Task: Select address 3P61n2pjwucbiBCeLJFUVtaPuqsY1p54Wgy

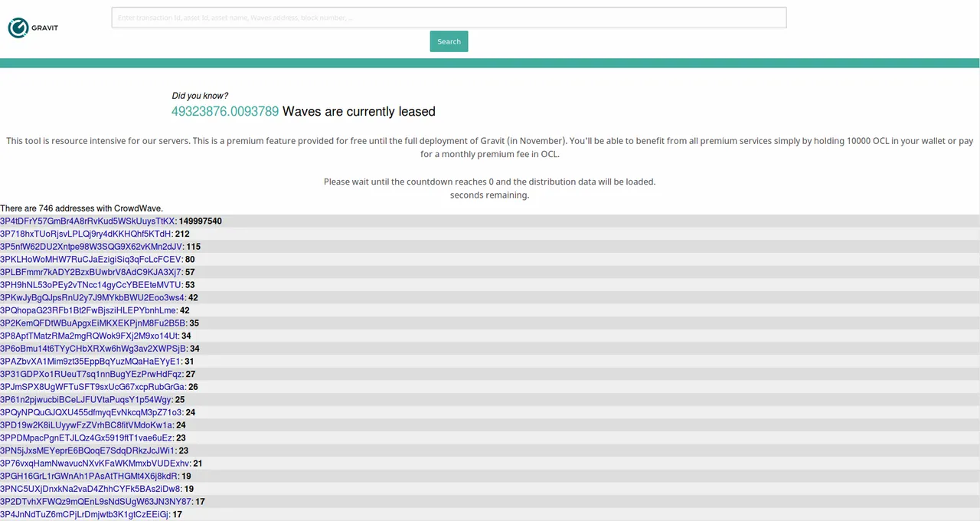Action: [86, 399]
